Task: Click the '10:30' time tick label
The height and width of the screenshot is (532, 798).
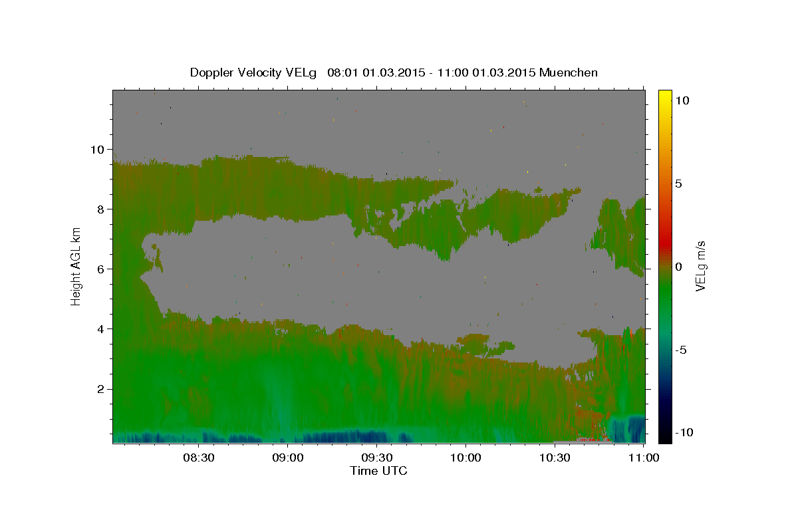Action: click(555, 458)
